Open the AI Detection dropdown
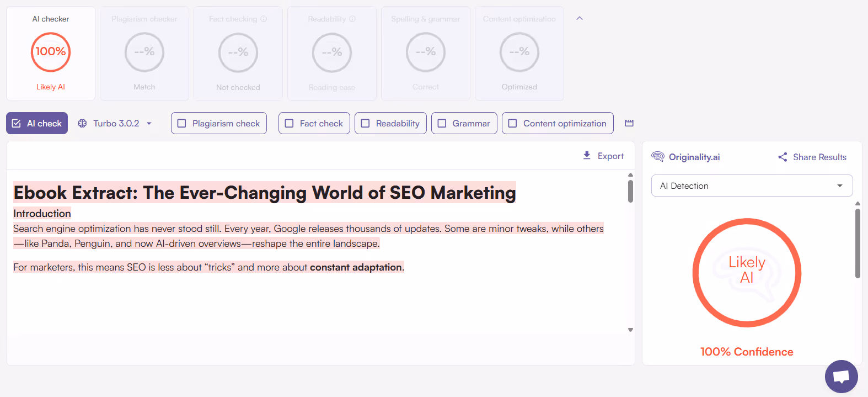This screenshot has width=868, height=397. tap(752, 186)
